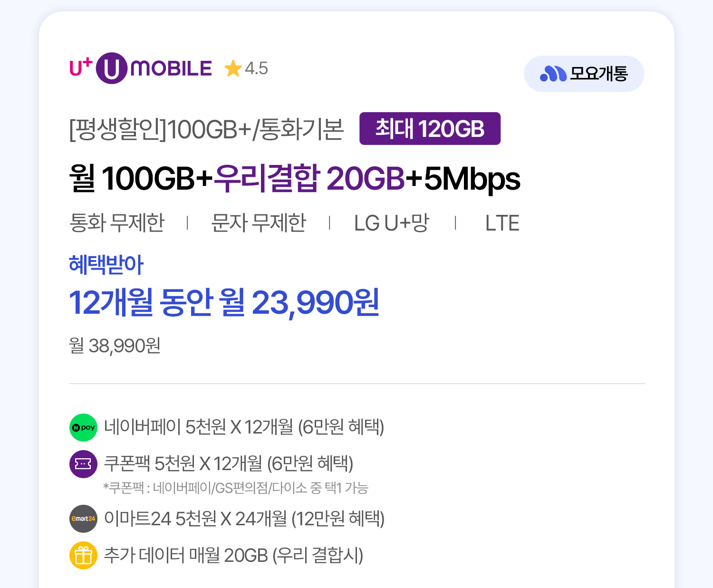Click the 이마트24 5천원 X 24개월 benefit
The width and height of the screenshot is (713, 588).
[244, 519]
